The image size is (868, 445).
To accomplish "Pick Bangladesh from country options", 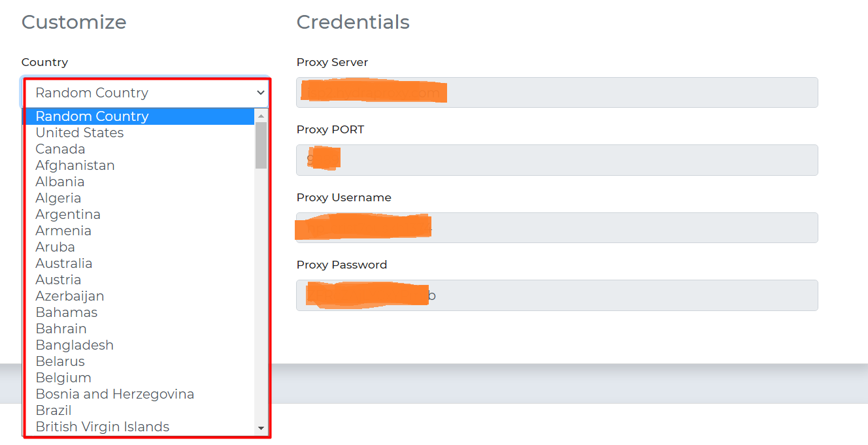I will (75, 345).
